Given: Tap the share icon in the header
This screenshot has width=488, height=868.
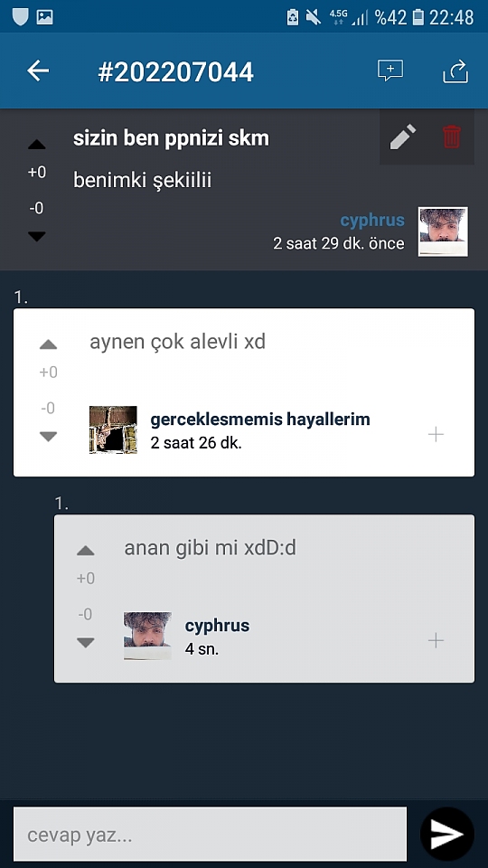Looking at the screenshot, I should coord(455,71).
